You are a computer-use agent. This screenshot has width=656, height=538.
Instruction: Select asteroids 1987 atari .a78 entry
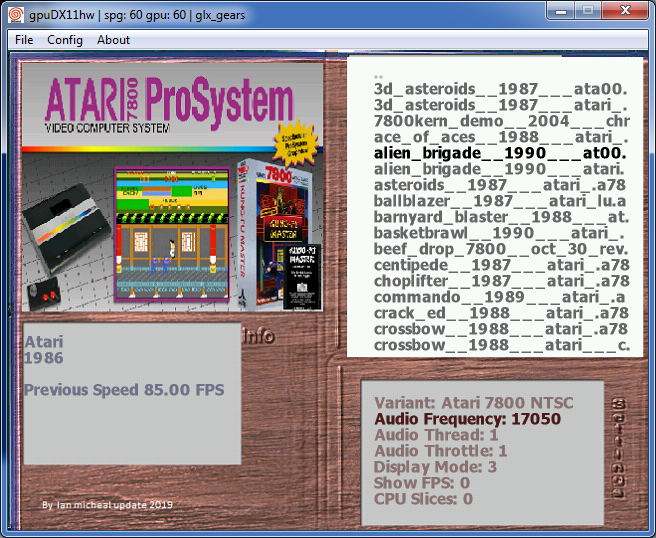coord(500,185)
